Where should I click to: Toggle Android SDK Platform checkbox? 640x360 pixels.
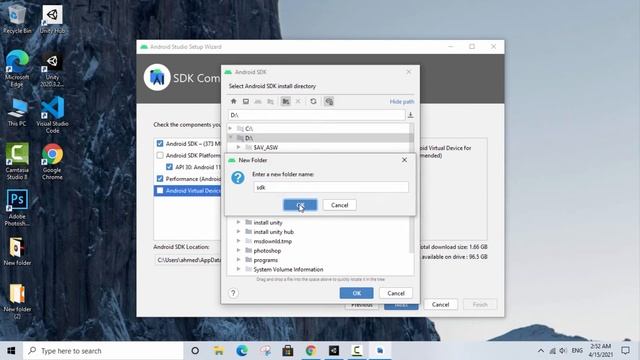[160, 156]
